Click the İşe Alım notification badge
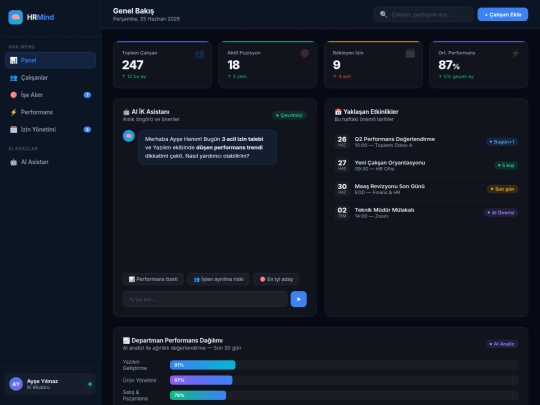Image resolution: width=540 pixels, height=405 pixels. click(87, 95)
